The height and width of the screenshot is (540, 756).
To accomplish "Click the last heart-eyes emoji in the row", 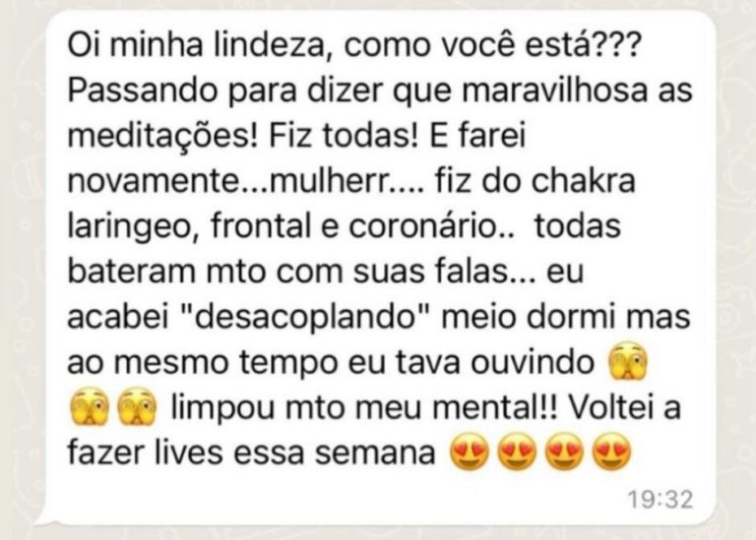I will coord(611,452).
